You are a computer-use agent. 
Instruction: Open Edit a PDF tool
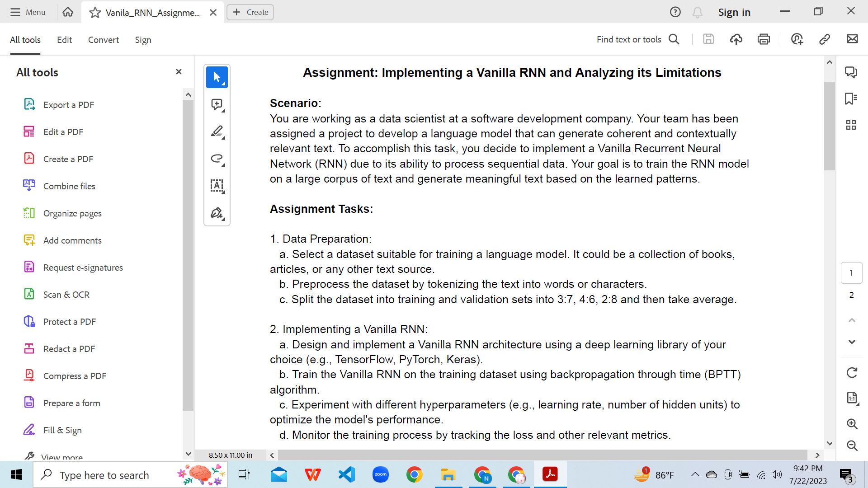tap(53, 132)
